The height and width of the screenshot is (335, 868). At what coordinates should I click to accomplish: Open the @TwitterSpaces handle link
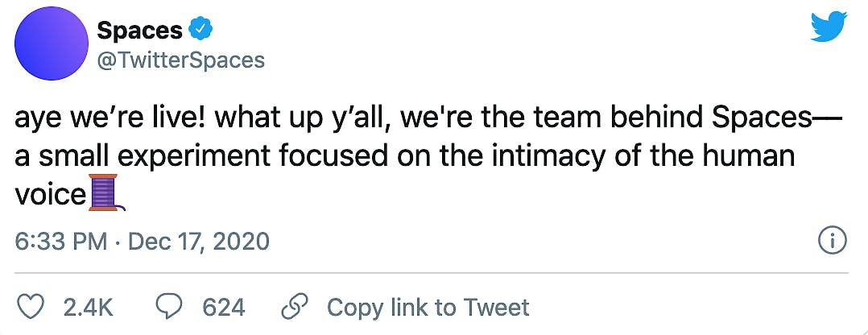(x=180, y=60)
